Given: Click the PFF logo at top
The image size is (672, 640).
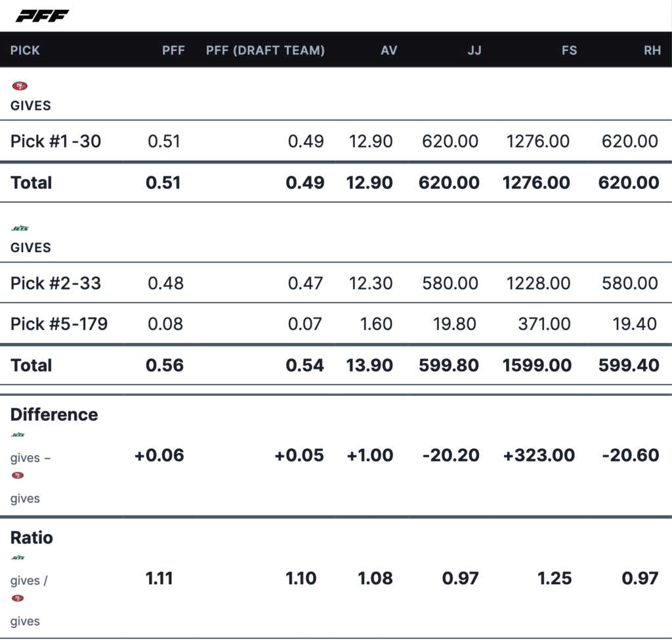Looking at the screenshot, I should point(43,16).
